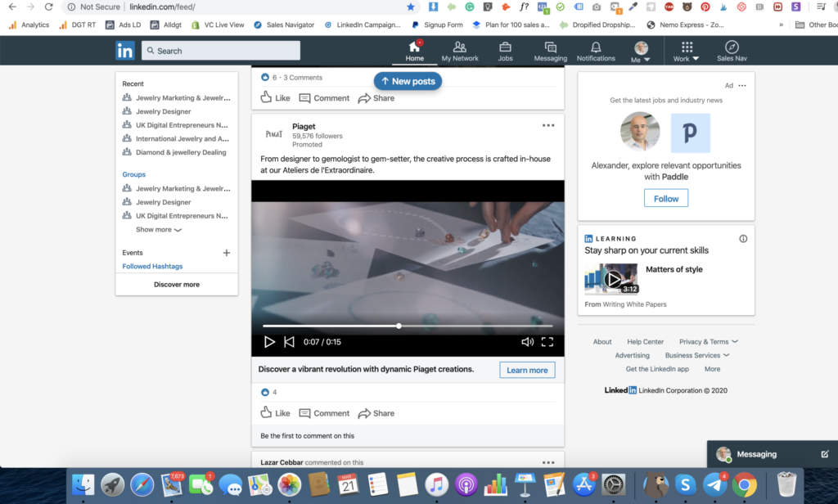The image size is (838, 504).
Task: Follow Paddle company
Action: pyautogui.click(x=666, y=198)
